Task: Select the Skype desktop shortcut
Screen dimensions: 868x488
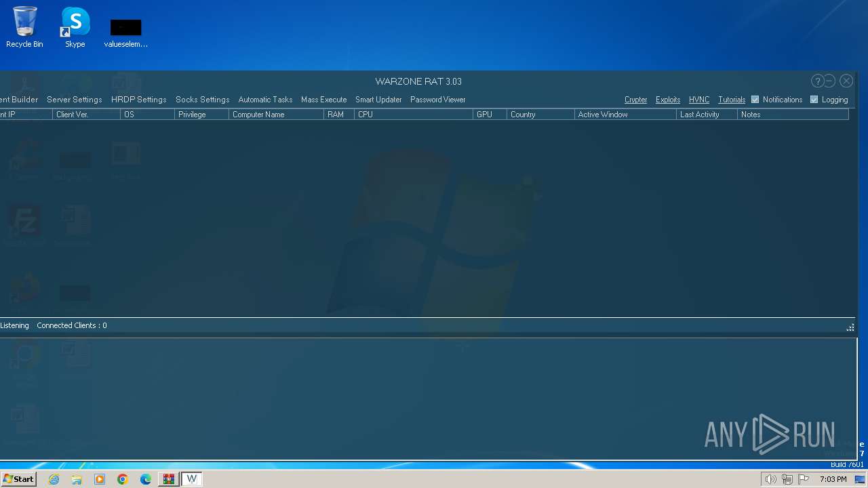Action: (75, 27)
